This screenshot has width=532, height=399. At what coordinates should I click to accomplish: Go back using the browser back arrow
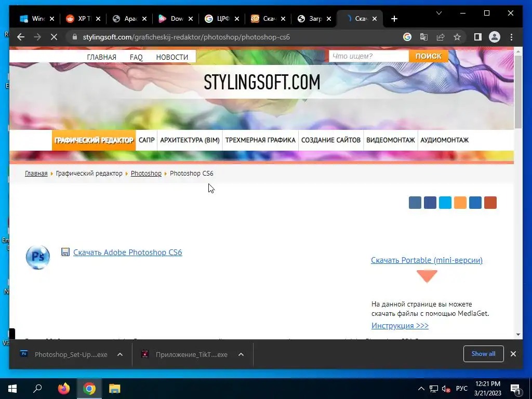pyautogui.click(x=21, y=37)
